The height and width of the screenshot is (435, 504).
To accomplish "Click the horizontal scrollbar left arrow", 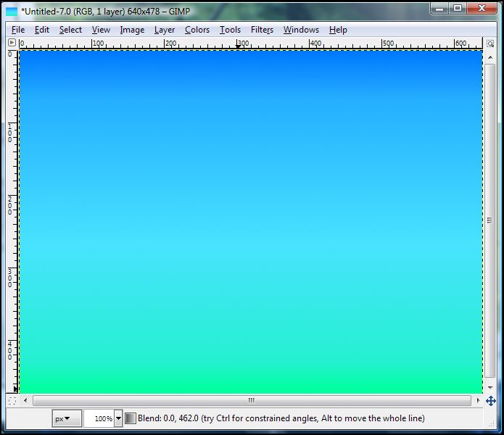I will pos(25,401).
